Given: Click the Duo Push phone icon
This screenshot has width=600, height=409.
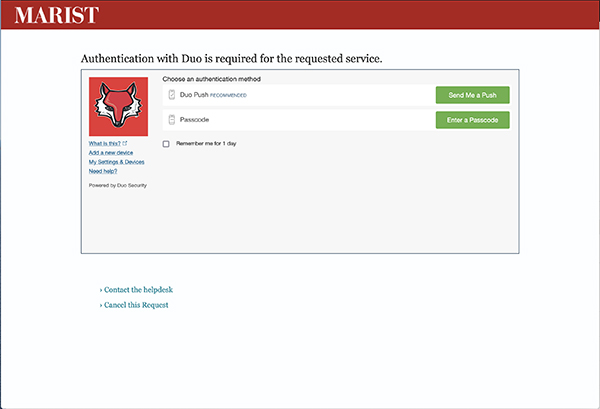Looking at the screenshot, I should (172, 95).
